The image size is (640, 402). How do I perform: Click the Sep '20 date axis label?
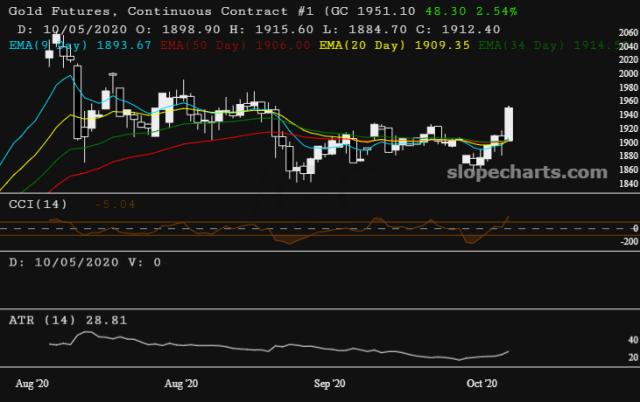(x=329, y=383)
